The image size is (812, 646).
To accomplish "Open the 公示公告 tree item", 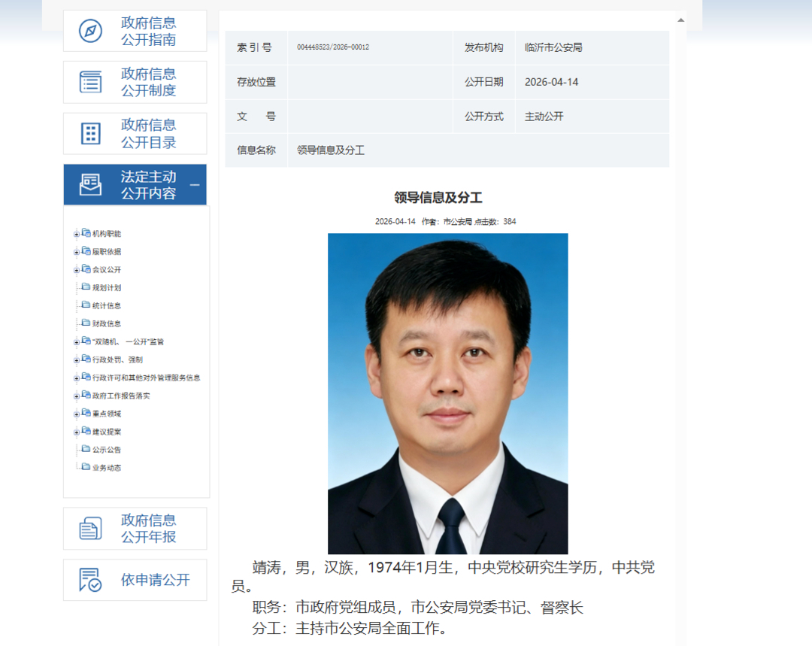I will click(x=106, y=450).
